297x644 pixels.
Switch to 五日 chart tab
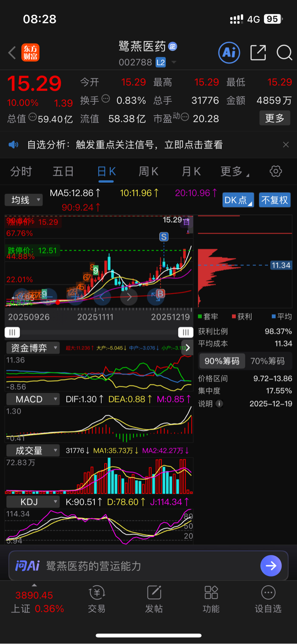(63, 171)
